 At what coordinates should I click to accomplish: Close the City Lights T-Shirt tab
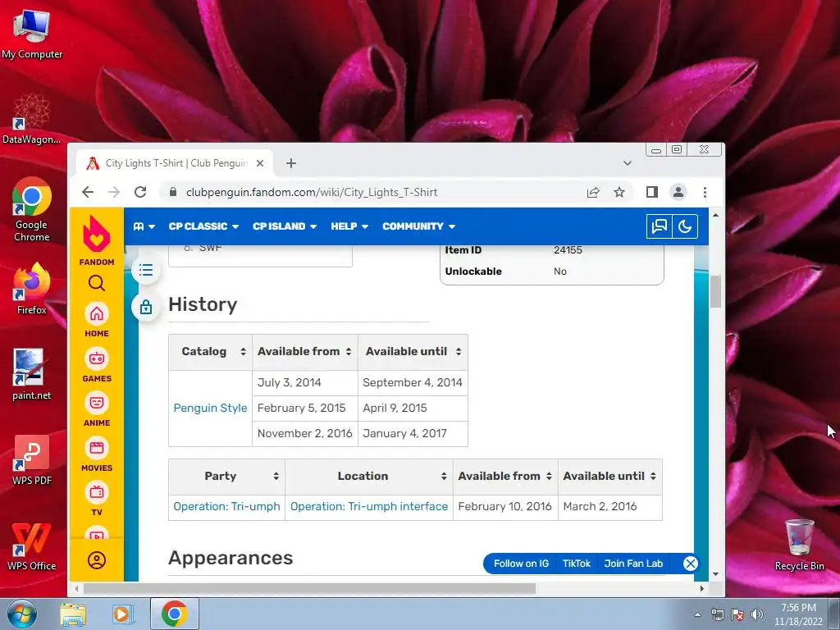(x=260, y=163)
